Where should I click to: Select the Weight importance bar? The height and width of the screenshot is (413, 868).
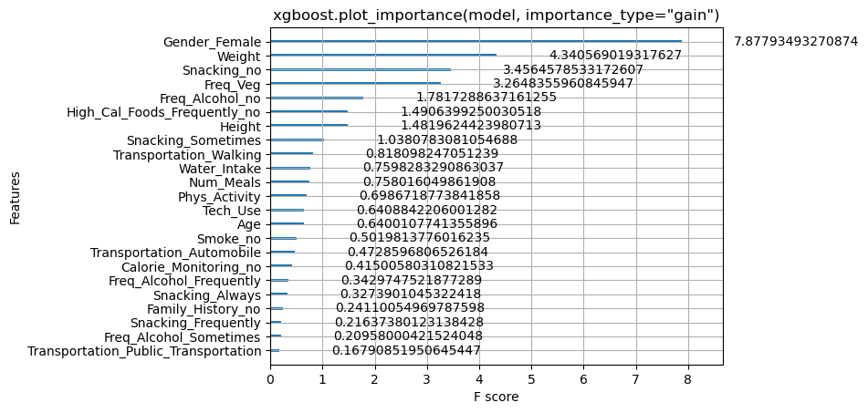(383, 55)
